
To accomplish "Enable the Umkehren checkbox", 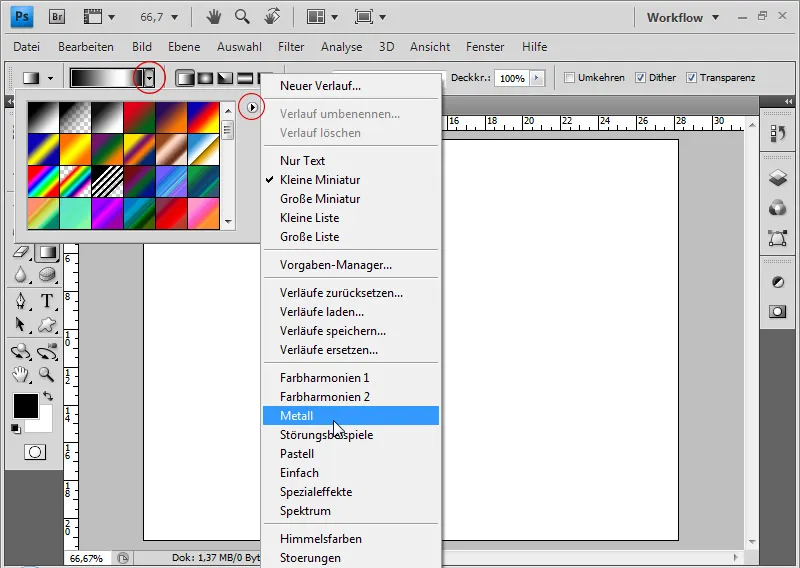I will 569,78.
